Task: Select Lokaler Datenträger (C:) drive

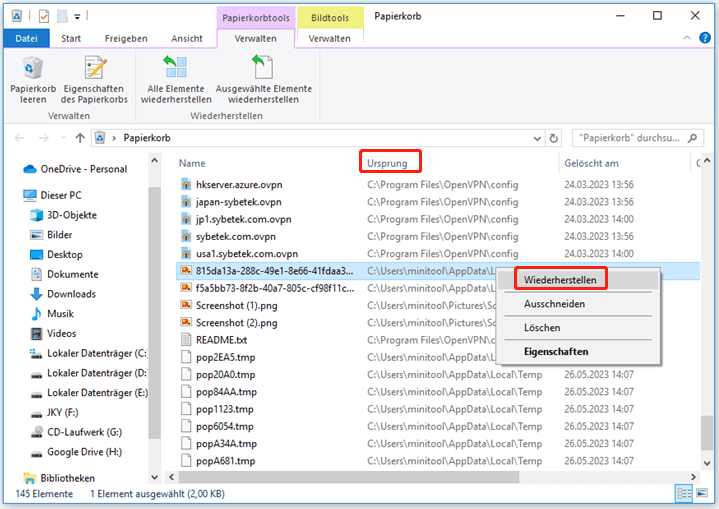Action: (x=88, y=353)
